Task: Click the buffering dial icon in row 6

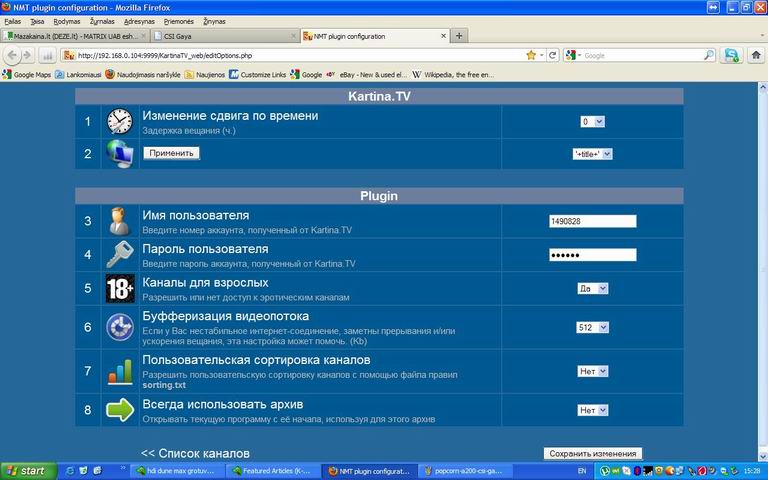Action: coord(120,327)
